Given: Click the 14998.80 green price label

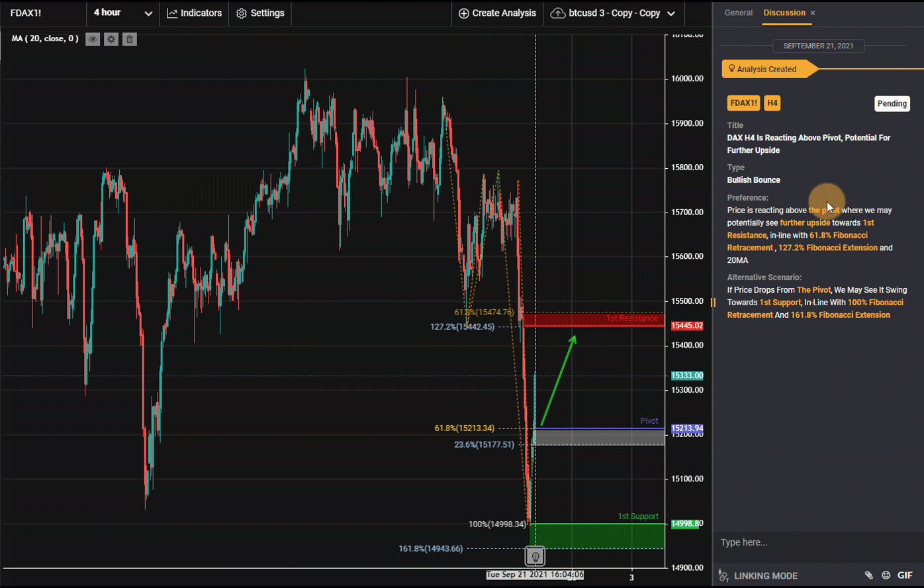Looking at the screenshot, I should point(687,524).
